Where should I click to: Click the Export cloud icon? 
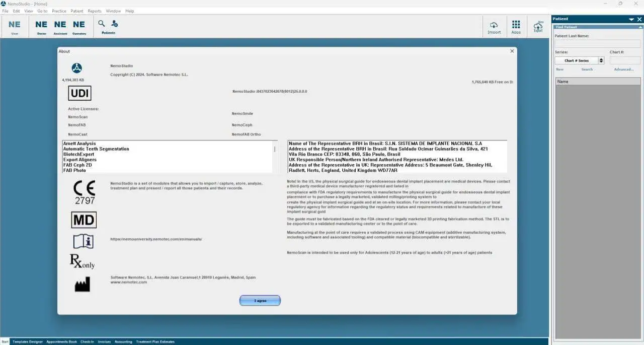click(538, 26)
